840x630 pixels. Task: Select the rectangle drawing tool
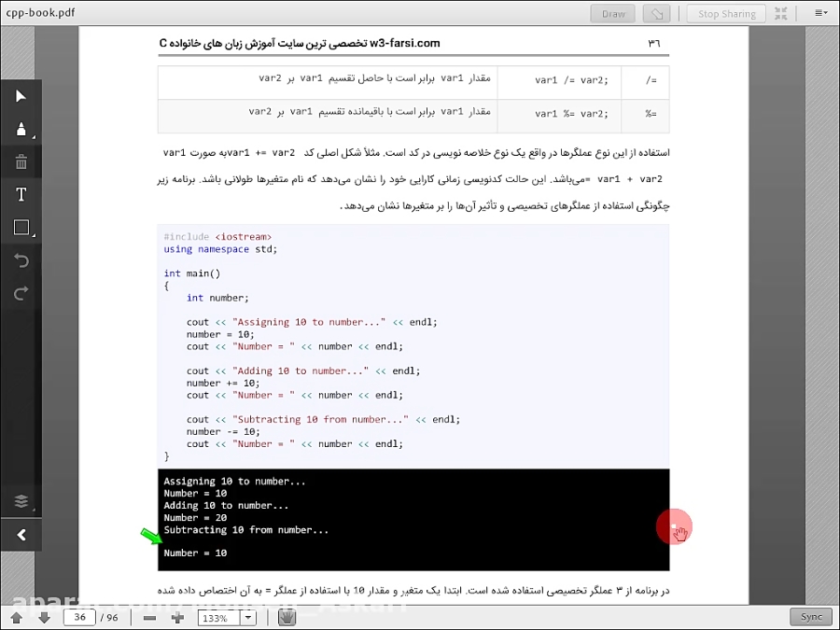[x=20, y=227]
